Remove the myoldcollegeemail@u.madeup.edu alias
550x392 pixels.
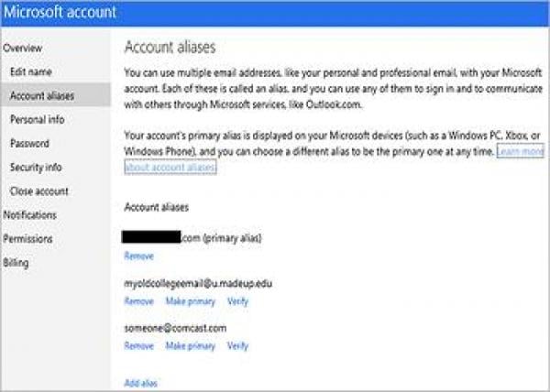(x=138, y=301)
